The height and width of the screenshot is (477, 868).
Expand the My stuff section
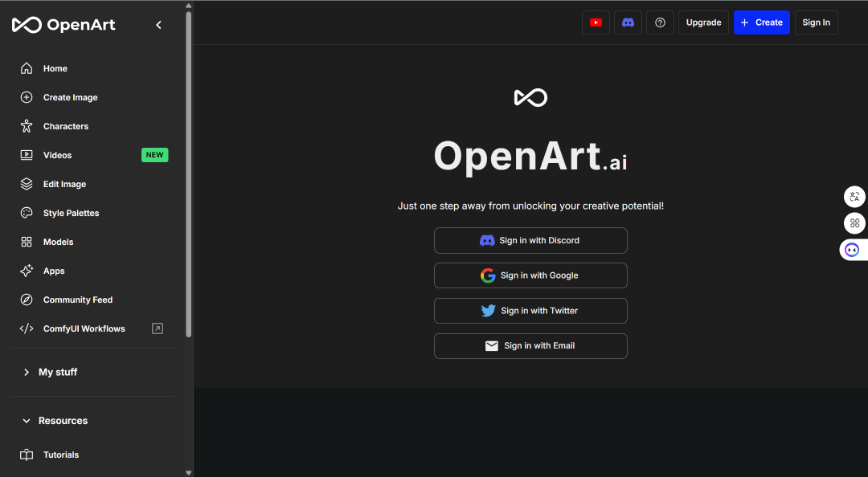click(50, 373)
